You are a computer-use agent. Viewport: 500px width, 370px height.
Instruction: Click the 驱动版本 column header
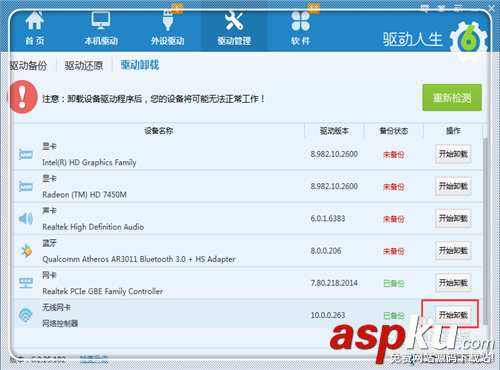[334, 131]
